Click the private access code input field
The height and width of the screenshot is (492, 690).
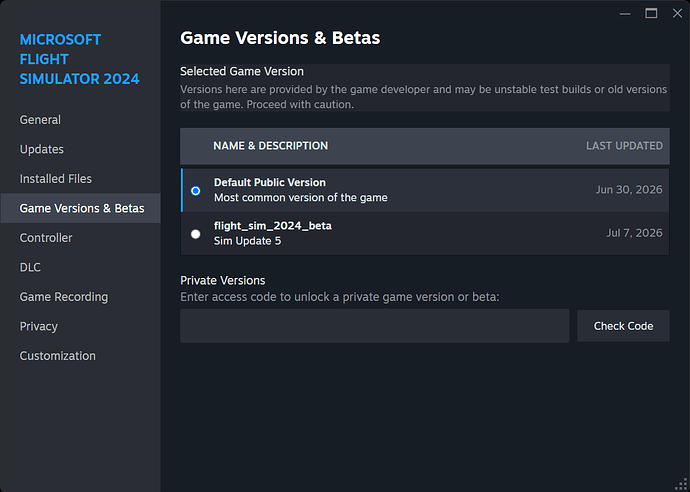[x=374, y=326]
